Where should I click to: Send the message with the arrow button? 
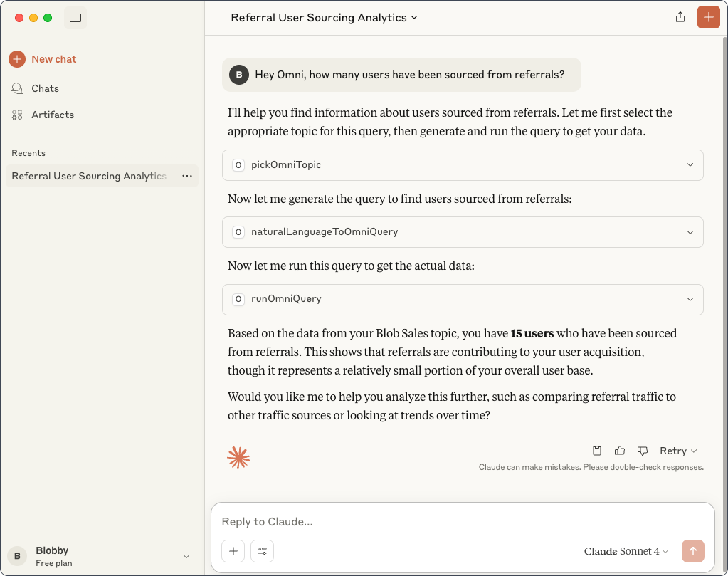[x=692, y=551]
